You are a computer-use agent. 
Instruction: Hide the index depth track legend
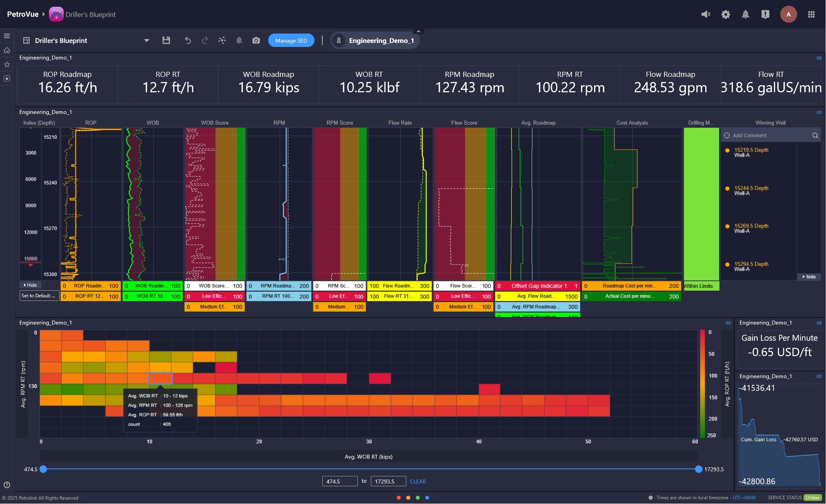coord(30,285)
